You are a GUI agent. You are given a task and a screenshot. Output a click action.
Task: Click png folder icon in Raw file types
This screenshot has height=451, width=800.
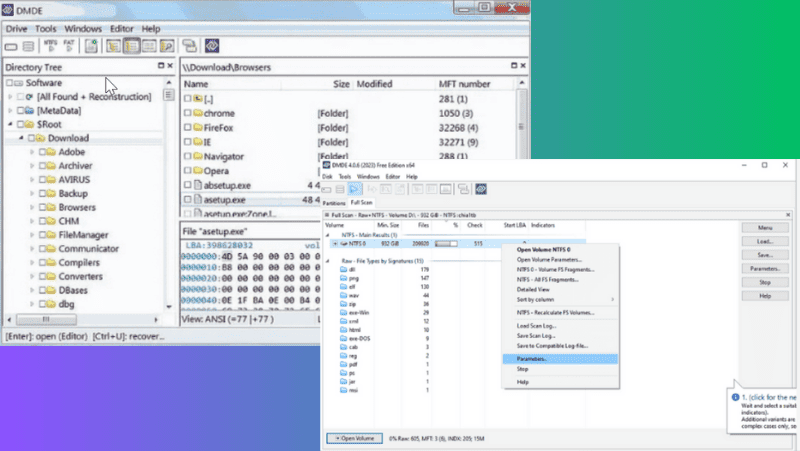(343, 278)
